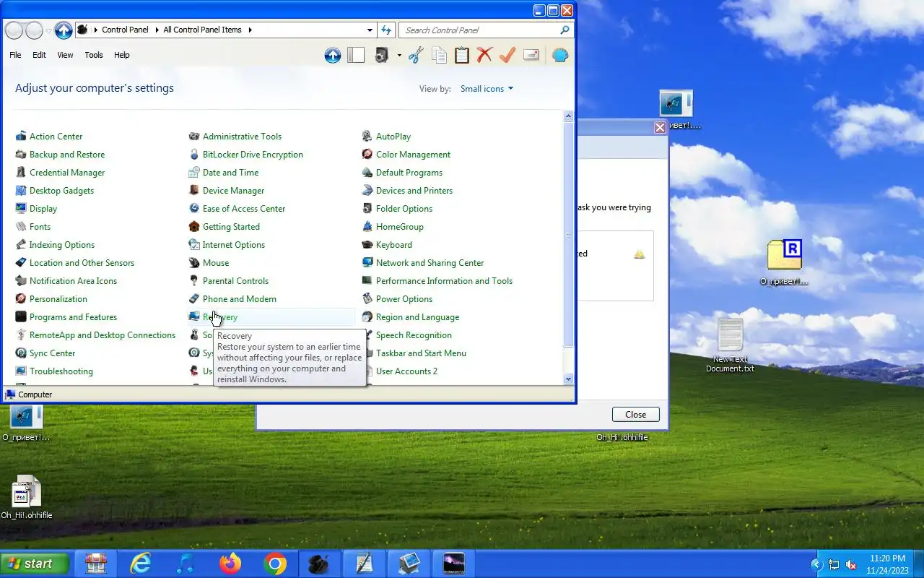Click the search magnifier in Search Control Panel

coord(565,30)
